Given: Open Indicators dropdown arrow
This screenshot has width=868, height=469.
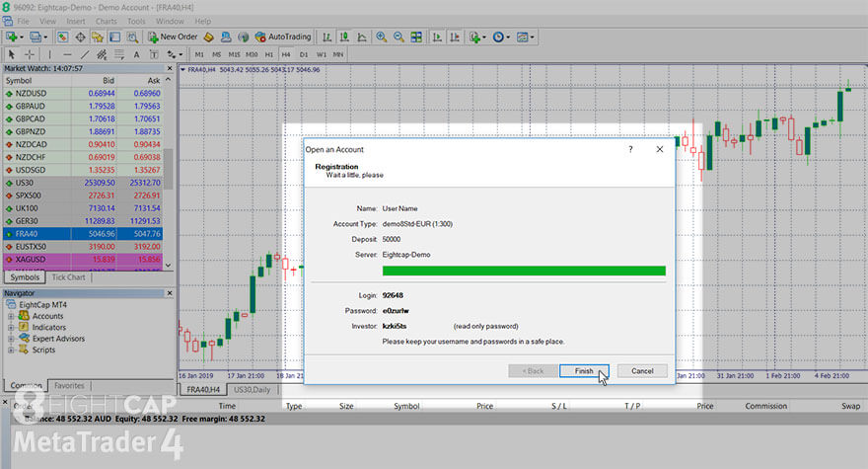Looking at the screenshot, I should 484,38.
